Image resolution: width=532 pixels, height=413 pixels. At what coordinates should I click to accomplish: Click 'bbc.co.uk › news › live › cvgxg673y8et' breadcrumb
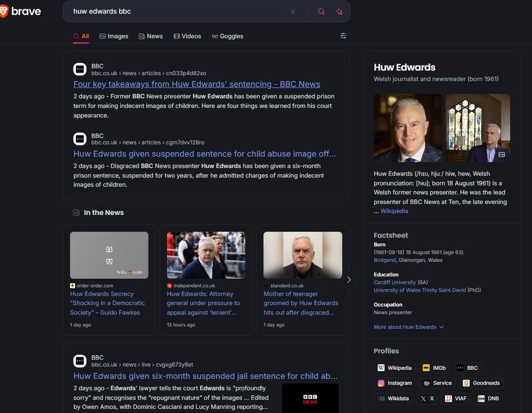(x=142, y=364)
